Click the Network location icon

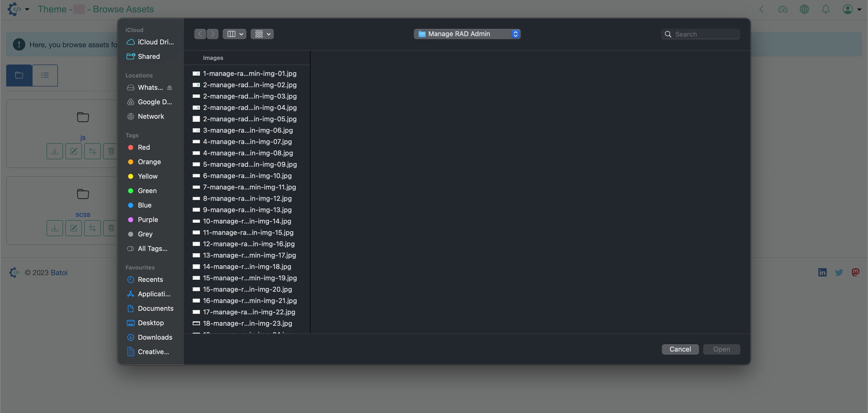130,116
